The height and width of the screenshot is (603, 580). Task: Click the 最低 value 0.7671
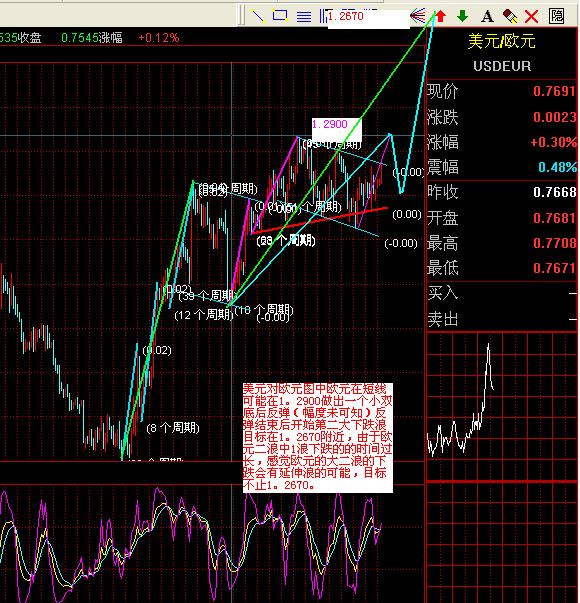(x=554, y=268)
